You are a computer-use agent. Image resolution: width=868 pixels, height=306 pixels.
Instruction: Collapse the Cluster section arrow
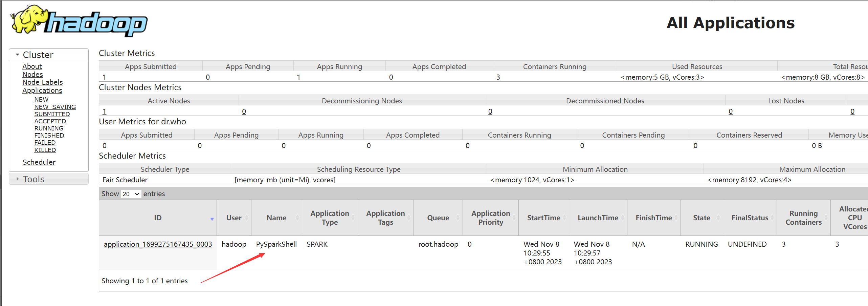[x=17, y=55]
